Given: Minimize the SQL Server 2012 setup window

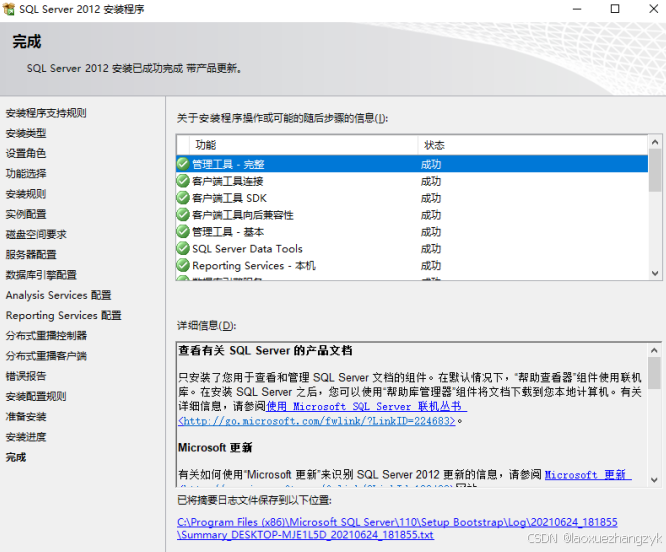Looking at the screenshot, I should coord(577,9).
